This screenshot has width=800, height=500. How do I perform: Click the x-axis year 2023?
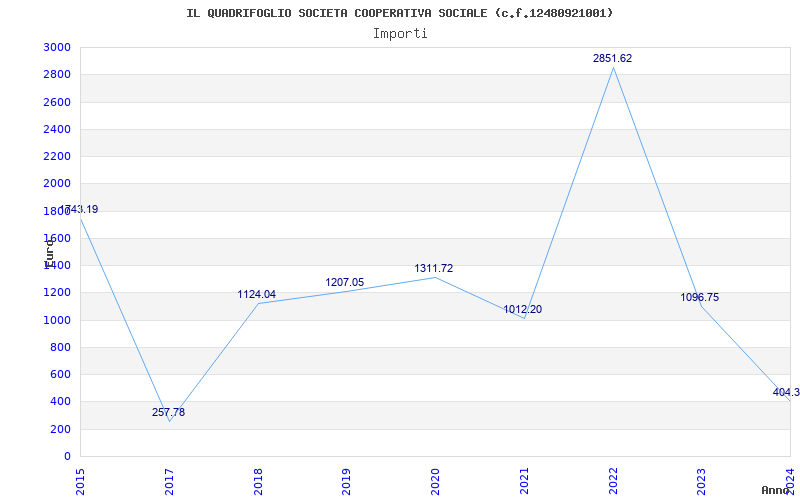coord(702,482)
